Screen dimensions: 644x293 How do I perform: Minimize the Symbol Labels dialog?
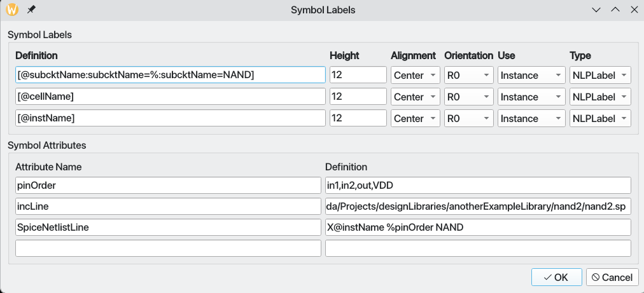pyautogui.click(x=596, y=10)
